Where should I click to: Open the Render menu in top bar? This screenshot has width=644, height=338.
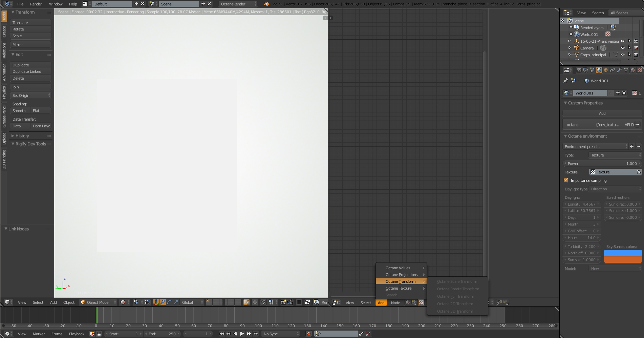[x=36, y=4]
